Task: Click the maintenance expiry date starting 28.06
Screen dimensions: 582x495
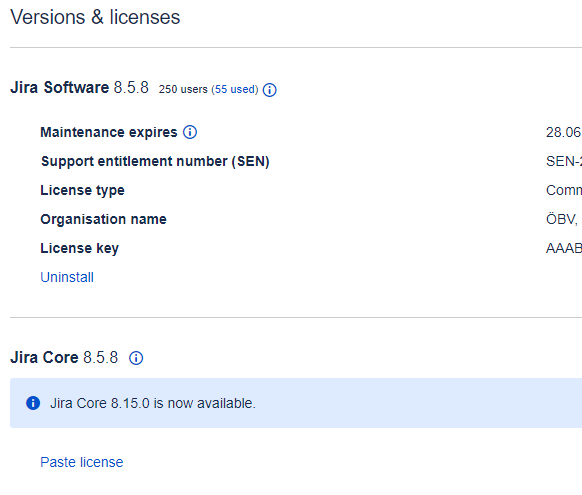Action: [564, 132]
